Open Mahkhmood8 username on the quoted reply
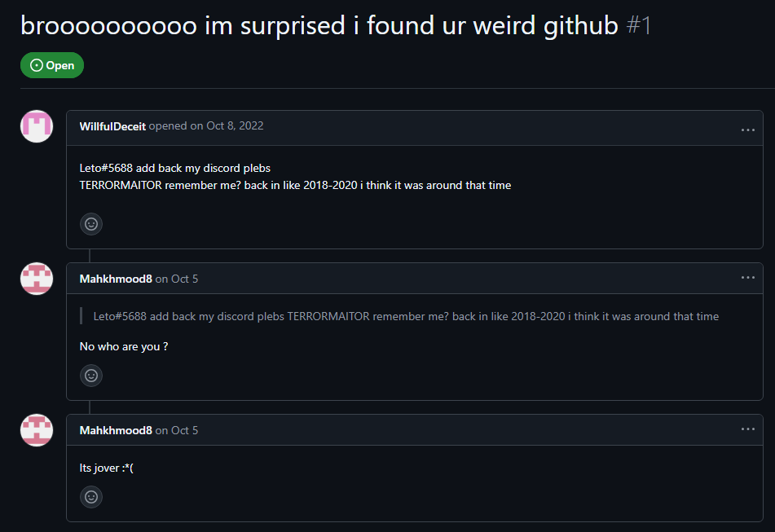 click(116, 279)
